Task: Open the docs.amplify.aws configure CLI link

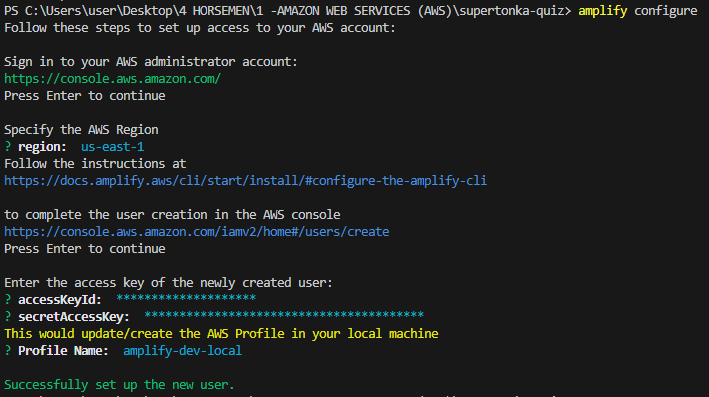Action: (245, 180)
